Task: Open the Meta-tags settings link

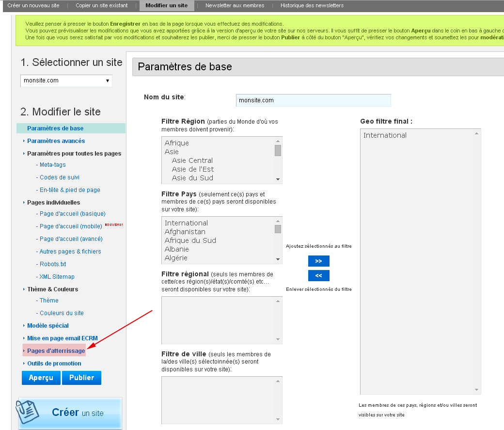Action: pos(52,165)
